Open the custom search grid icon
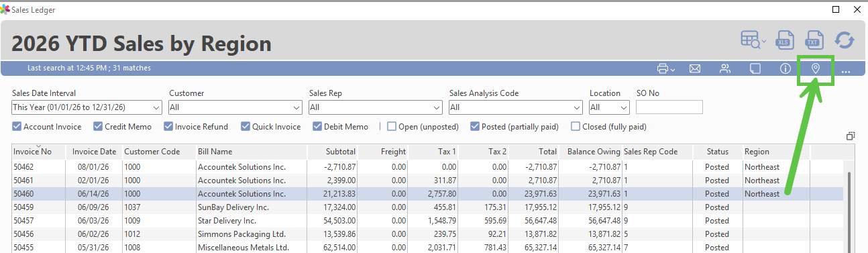 click(x=753, y=40)
